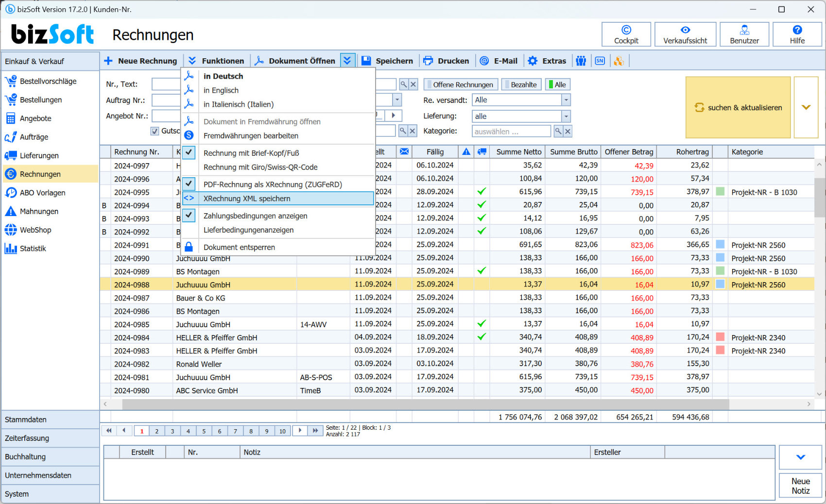Clear the Kategorie field with X icon
Viewport: 826px width, 504px height.
[x=568, y=131]
